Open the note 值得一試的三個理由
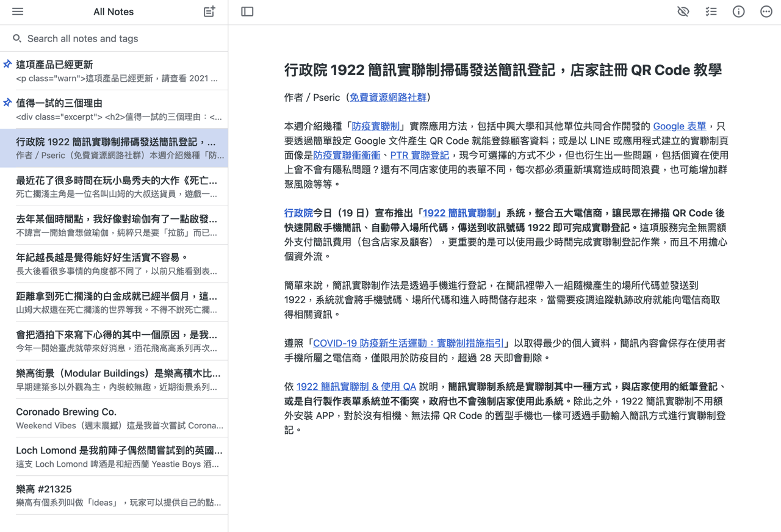 coord(114,109)
